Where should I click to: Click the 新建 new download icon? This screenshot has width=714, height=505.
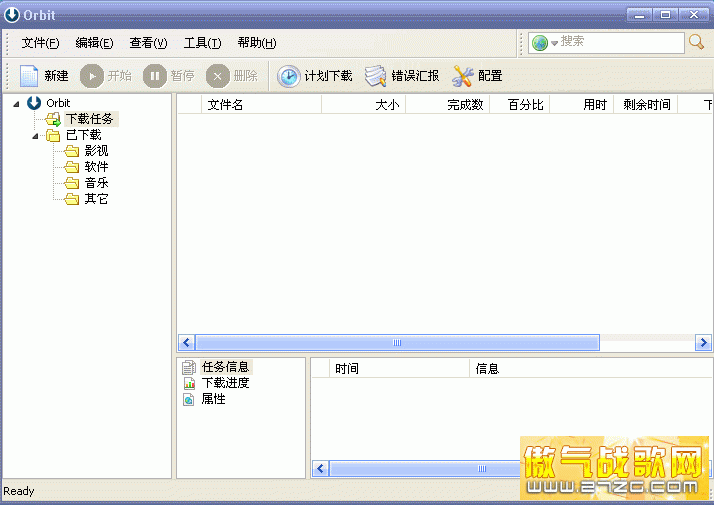pyautogui.click(x=29, y=76)
